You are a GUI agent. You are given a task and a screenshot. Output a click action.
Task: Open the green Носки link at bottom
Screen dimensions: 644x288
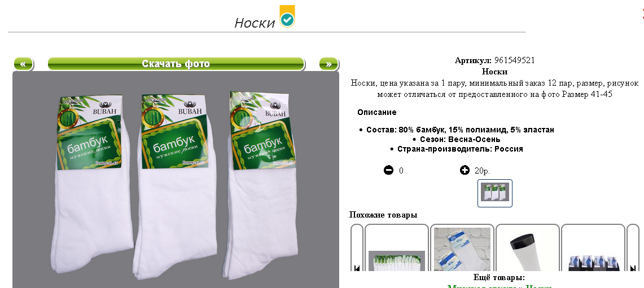click(539, 286)
